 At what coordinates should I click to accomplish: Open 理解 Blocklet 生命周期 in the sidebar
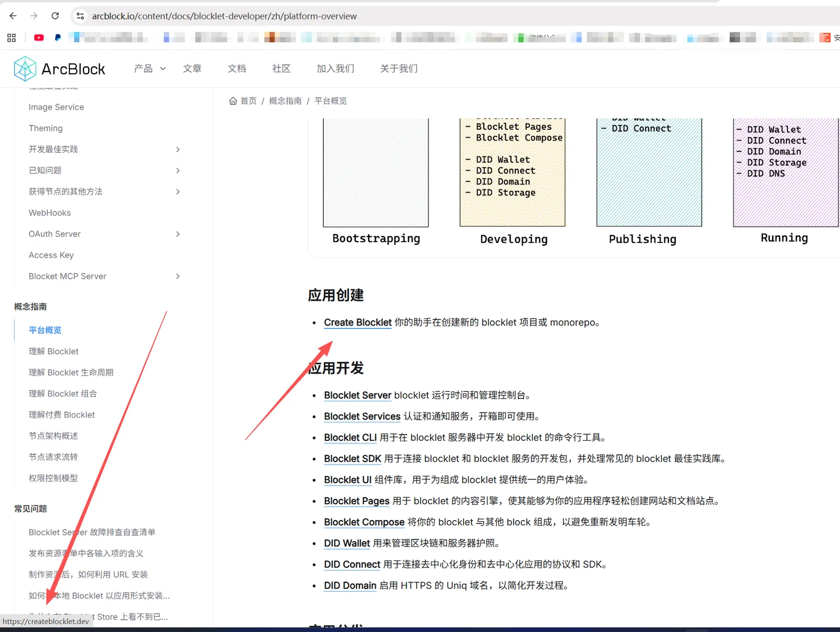point(71,372)
